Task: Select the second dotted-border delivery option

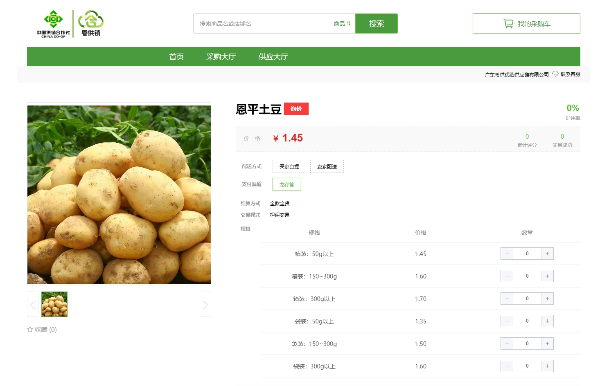Action: [327, 166]
